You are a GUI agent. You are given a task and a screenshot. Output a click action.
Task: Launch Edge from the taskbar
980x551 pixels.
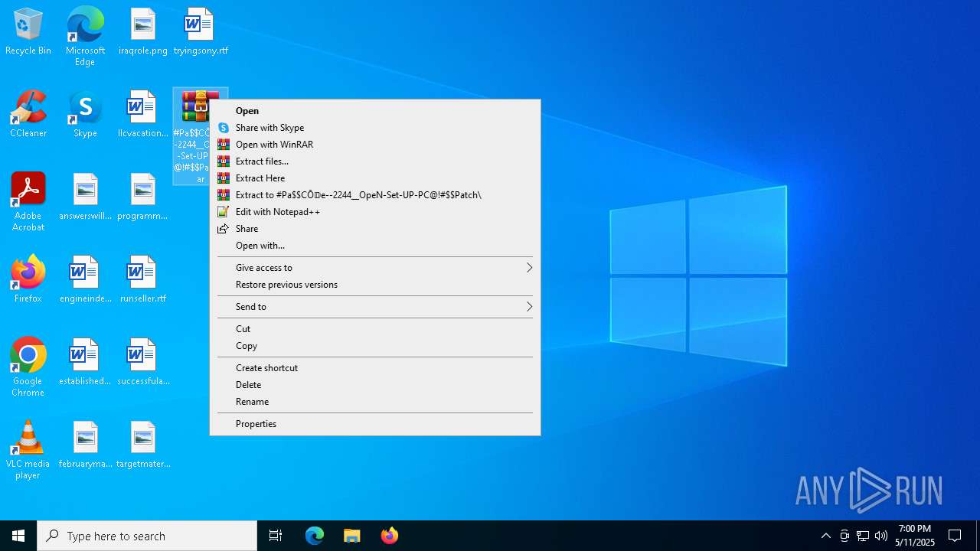pos(315,536)
